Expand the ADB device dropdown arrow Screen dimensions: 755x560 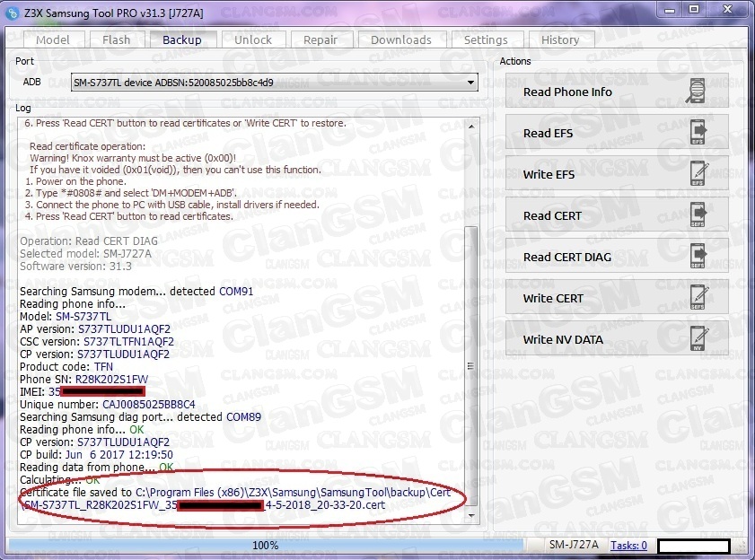(x=470, y=83)
